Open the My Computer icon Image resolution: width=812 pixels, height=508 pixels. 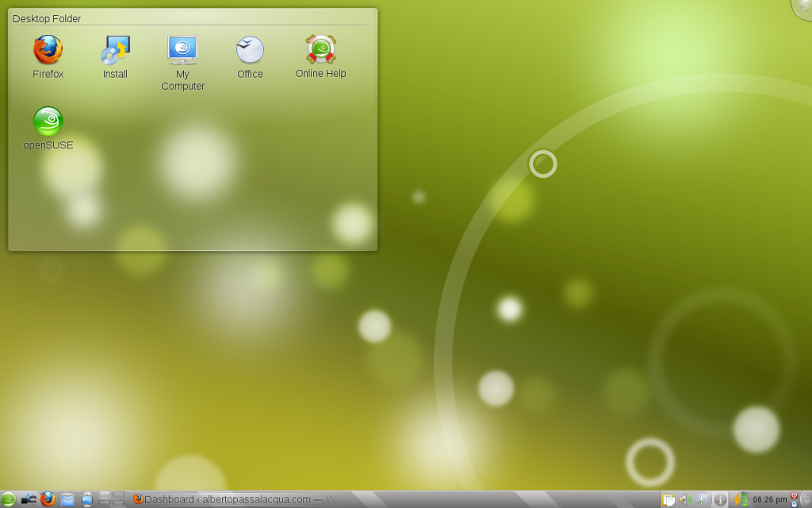182,50
